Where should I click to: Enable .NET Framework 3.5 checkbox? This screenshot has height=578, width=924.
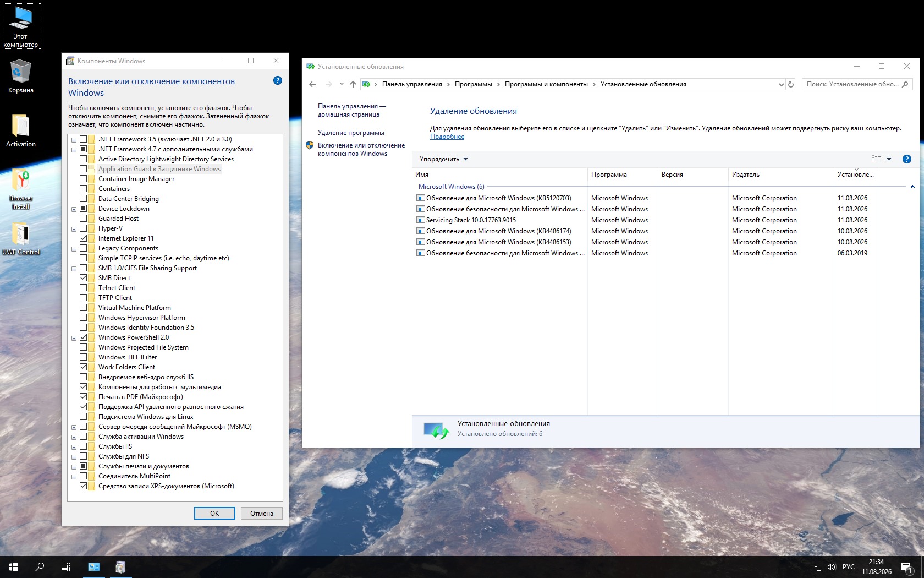84,139
